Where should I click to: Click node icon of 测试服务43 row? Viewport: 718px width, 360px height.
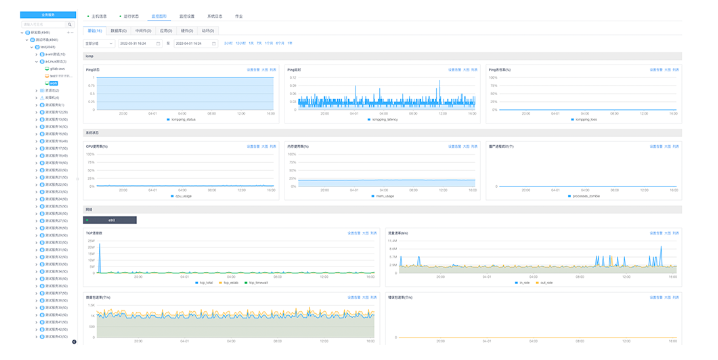42,337
